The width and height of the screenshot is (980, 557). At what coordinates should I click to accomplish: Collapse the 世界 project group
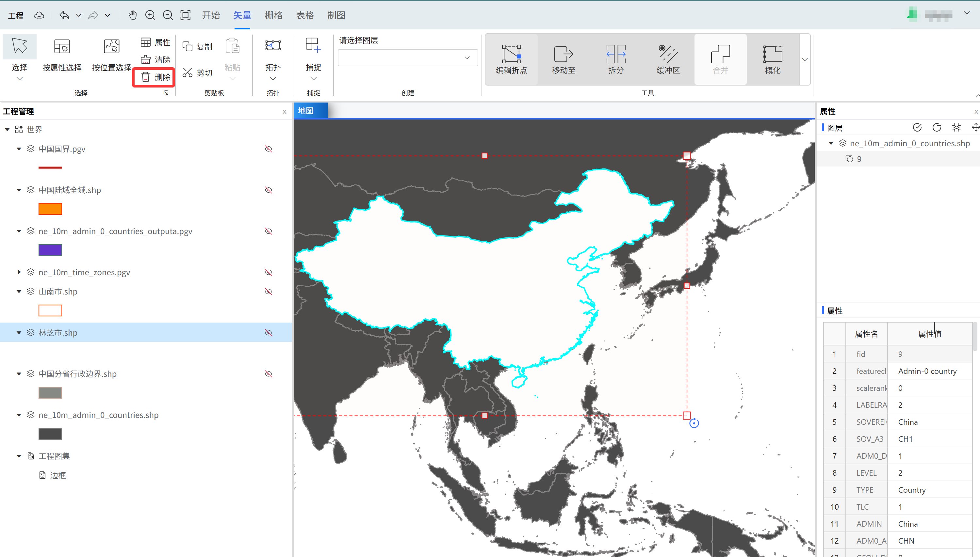coord(7,130)
